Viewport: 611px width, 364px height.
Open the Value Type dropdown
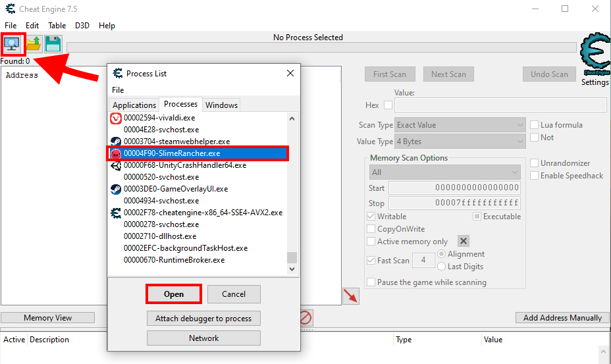click(460, 142)
